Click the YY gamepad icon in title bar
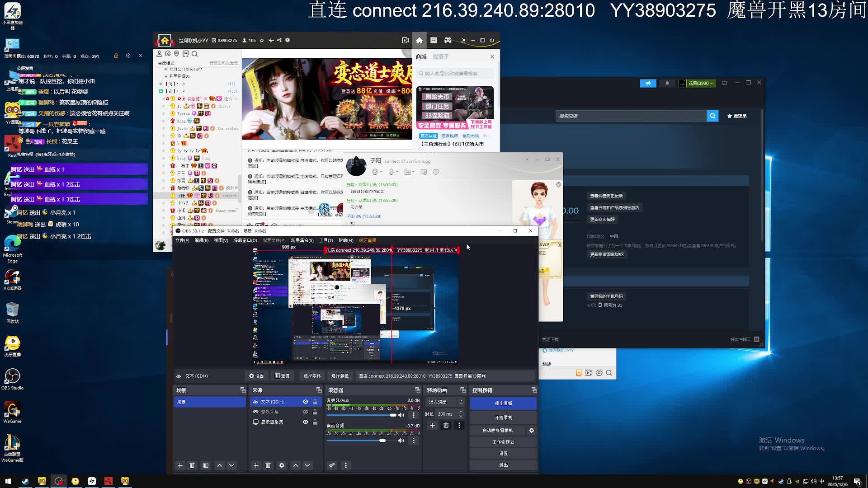This screenshot has height=488, width=868. [448, 41]
